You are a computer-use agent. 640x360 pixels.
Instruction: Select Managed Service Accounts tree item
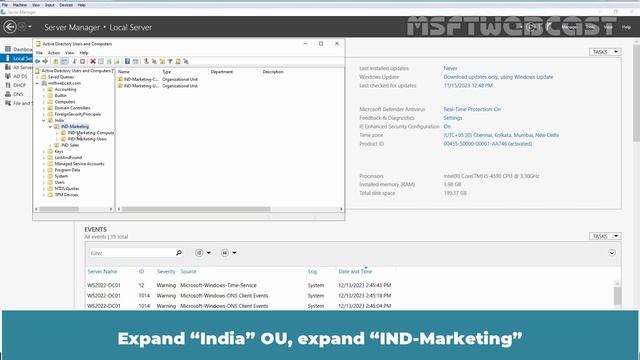(x=79, y=164)
